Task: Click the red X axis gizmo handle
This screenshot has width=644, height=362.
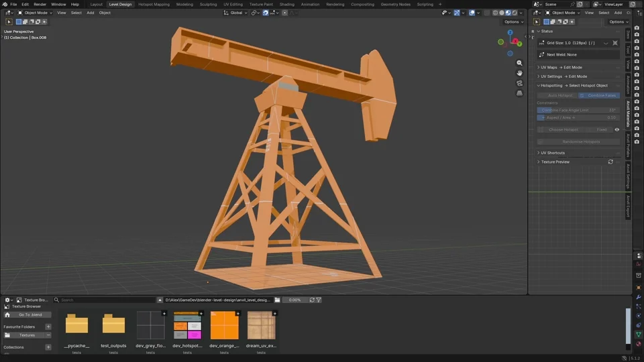Action: (515, 41)
